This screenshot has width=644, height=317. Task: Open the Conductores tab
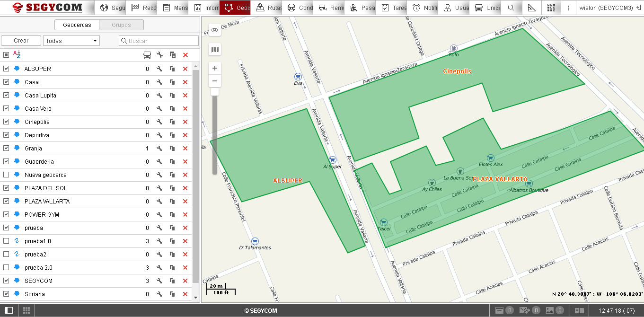(x=298, y=8)
